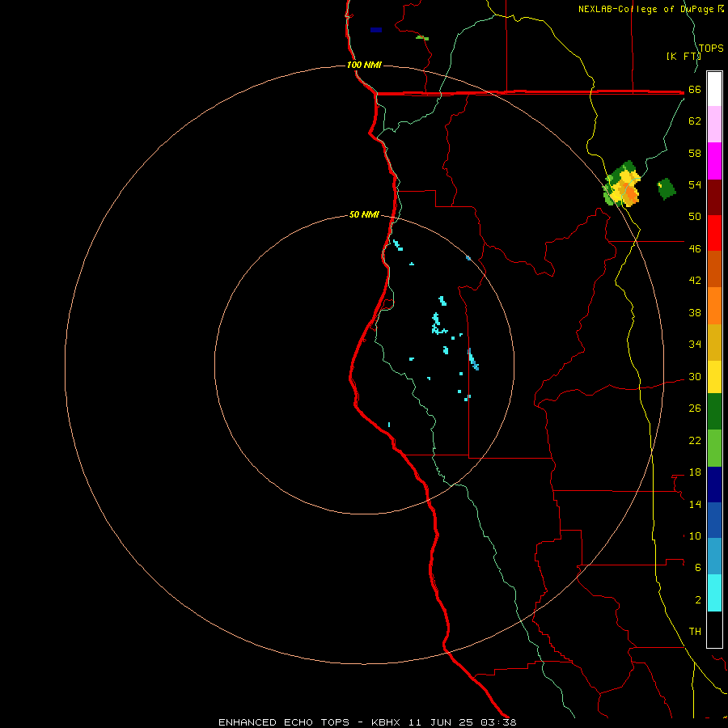The image size is (728, 728).
Task: Click the 50 NMI range ring label
Action: [x=364, y=214]
